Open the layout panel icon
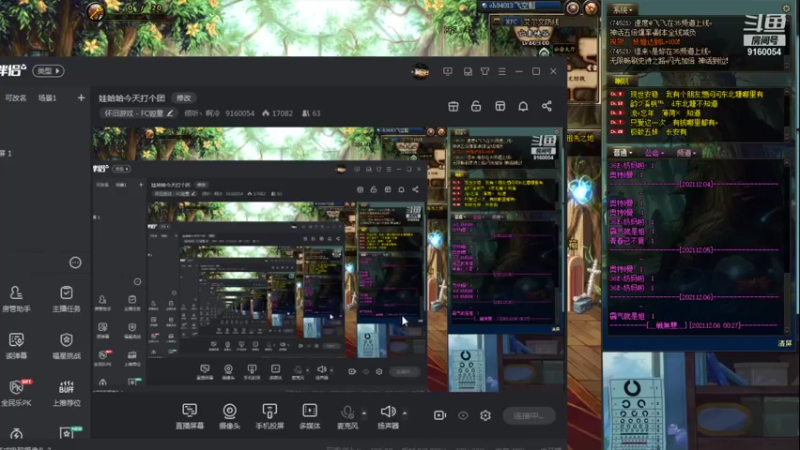 pos(500,106)
